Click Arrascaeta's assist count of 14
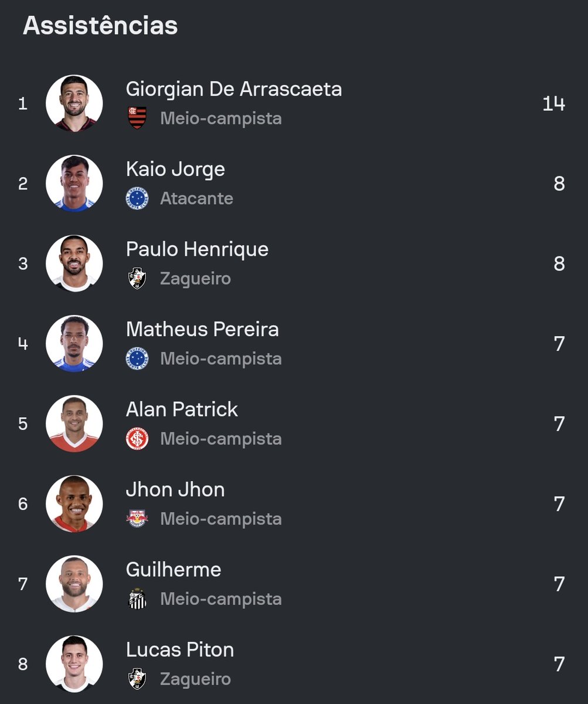Screen dimensions: 588x704 pyautogui.click(x=553, y=104)
